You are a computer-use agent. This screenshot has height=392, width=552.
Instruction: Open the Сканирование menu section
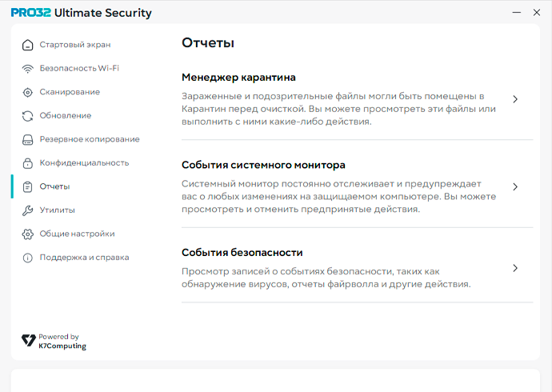(x=70, y=92)
